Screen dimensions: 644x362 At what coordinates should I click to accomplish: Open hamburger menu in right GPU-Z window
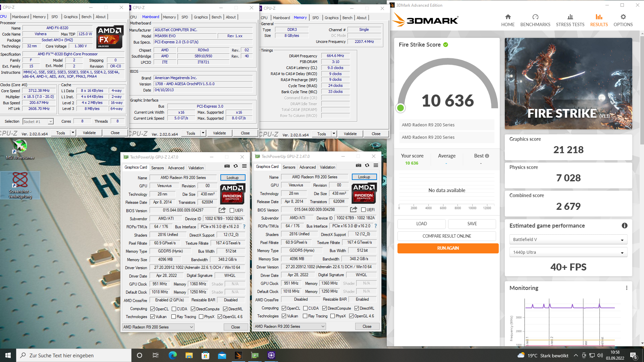click(376, 165)
